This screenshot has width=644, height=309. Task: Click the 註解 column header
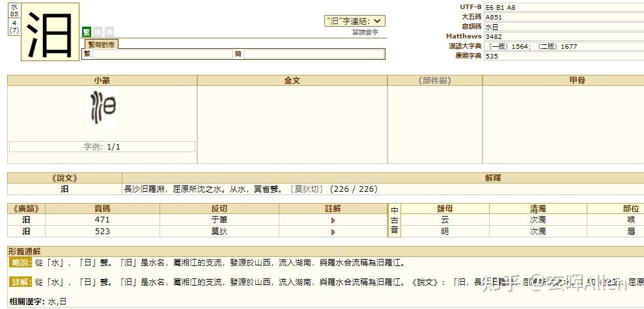333,208
